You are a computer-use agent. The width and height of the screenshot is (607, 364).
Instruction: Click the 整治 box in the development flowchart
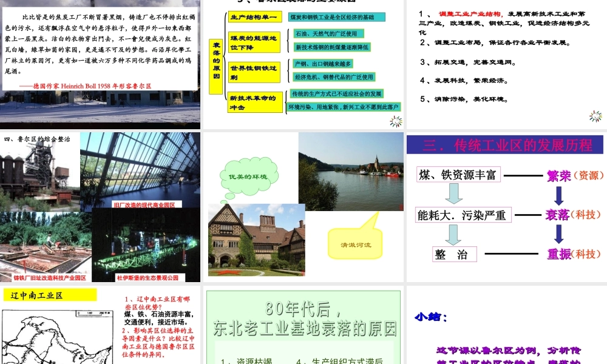454,254
